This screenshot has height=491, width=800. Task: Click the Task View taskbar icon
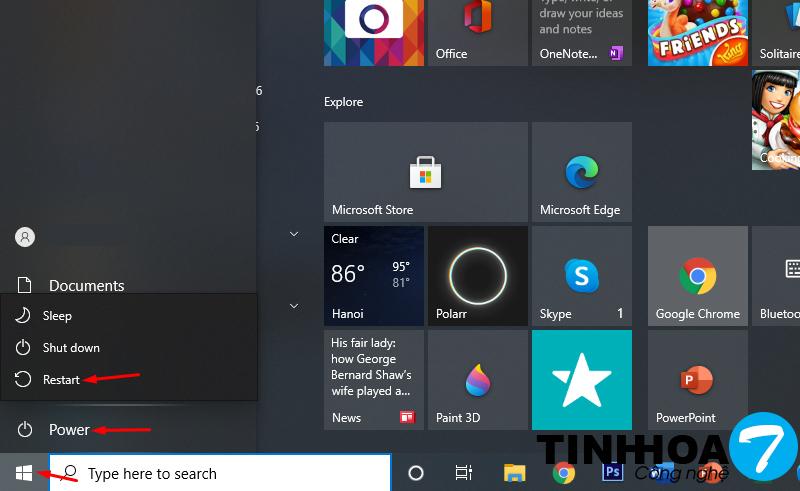click(464, 473)
